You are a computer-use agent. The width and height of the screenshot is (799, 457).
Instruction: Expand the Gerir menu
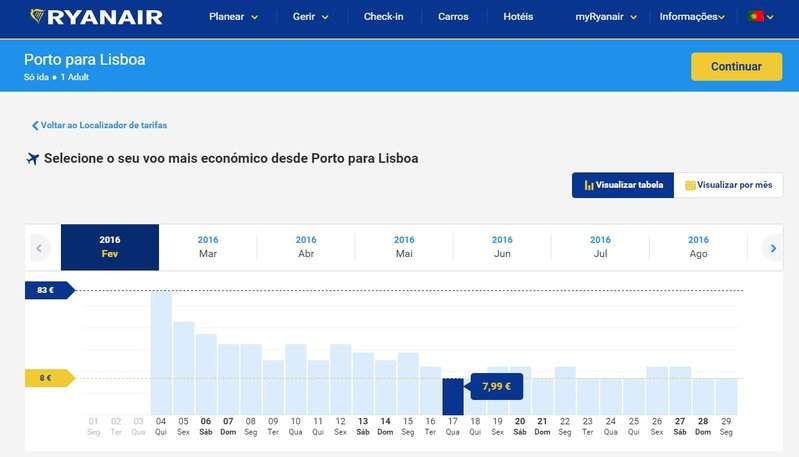tap(310, 17)
